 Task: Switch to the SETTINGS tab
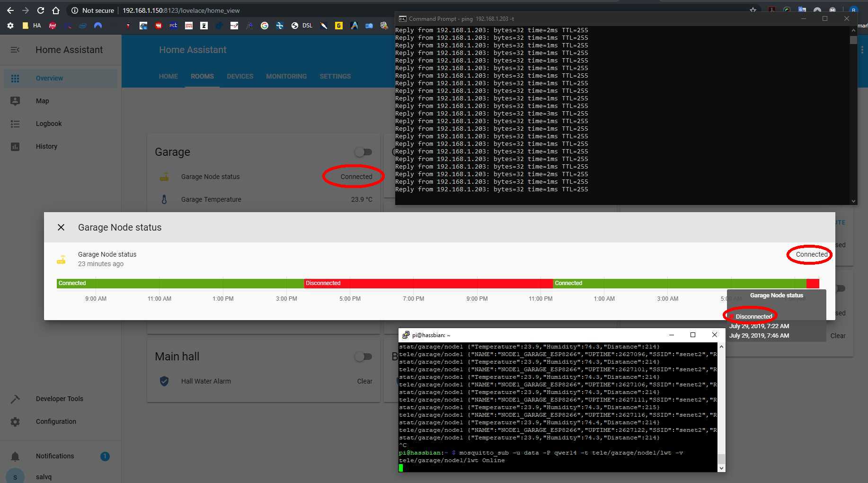[x=335, y=76]
